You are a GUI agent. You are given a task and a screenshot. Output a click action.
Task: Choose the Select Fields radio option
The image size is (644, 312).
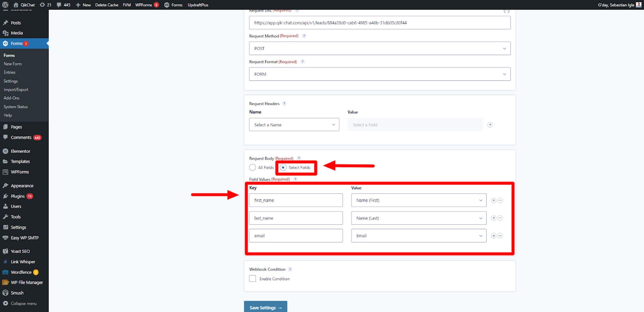pyautogui.click(x=283, y=168)
